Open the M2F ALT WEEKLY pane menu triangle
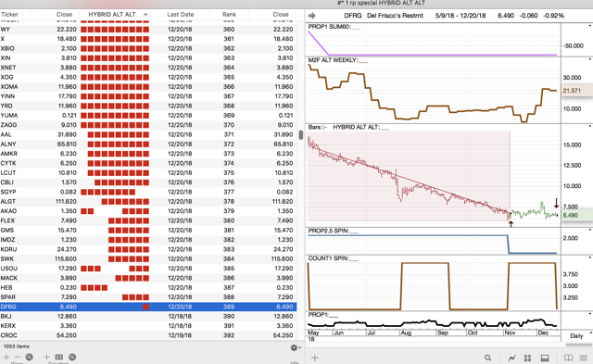 point(590,59)
